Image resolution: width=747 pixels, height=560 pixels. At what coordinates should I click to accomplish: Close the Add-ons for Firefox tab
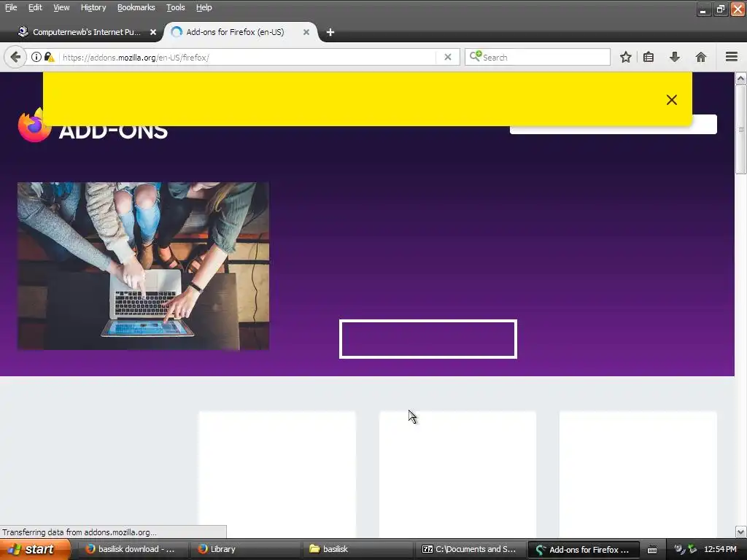(x=306, y=32)
